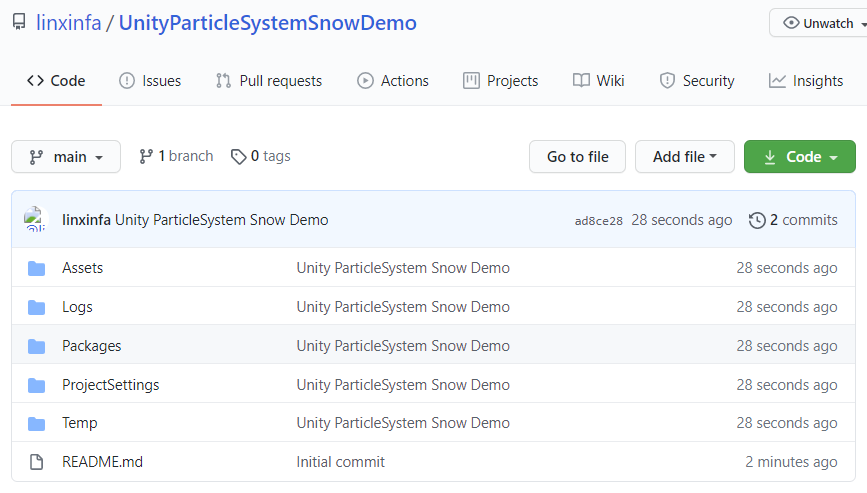Click the eye icon on Unwatch

pos(791,23)
